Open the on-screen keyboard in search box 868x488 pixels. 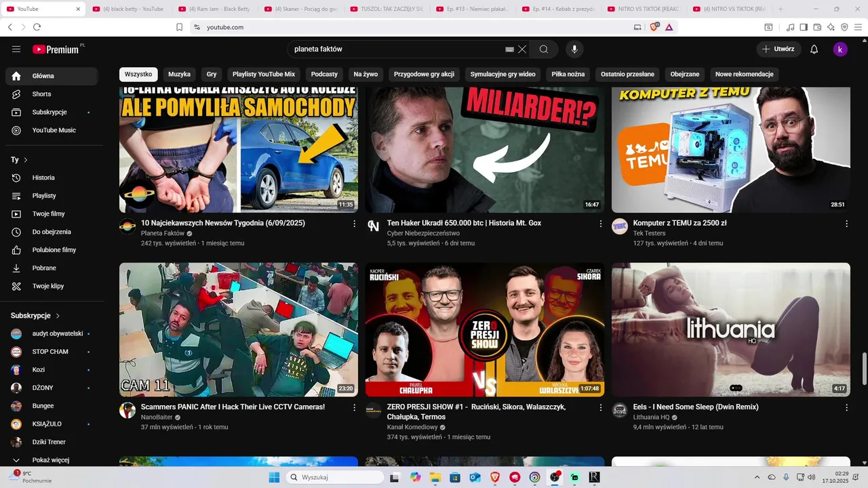point(510,49)
